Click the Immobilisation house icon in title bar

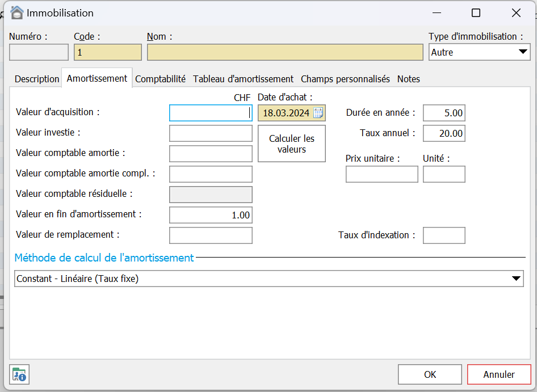click(x=17, y=13)
